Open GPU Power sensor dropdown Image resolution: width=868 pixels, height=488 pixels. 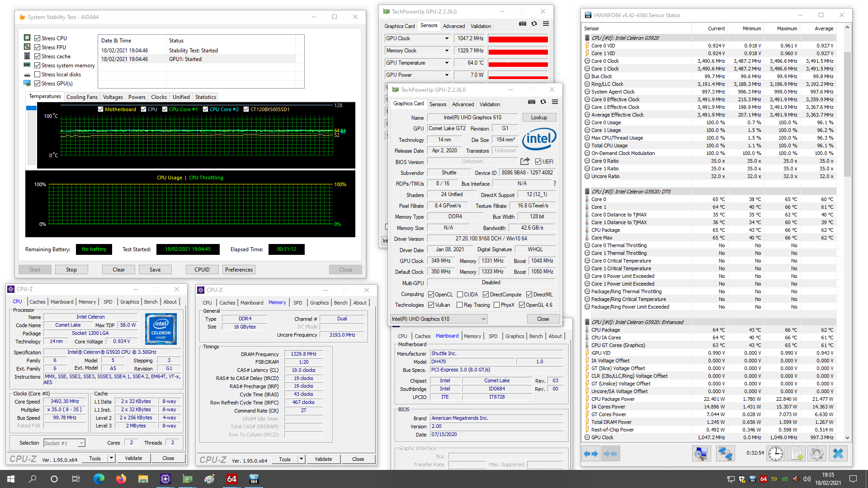(x=447, y=75)
